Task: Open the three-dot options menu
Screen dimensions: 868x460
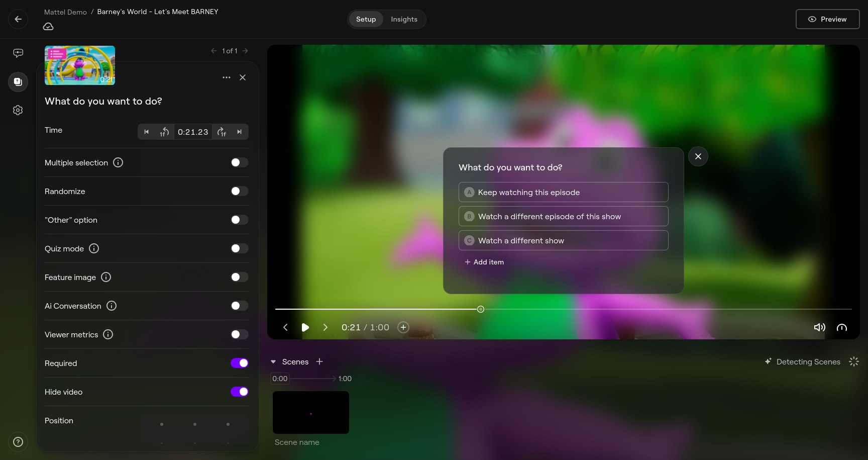Action: click(227, 77)
